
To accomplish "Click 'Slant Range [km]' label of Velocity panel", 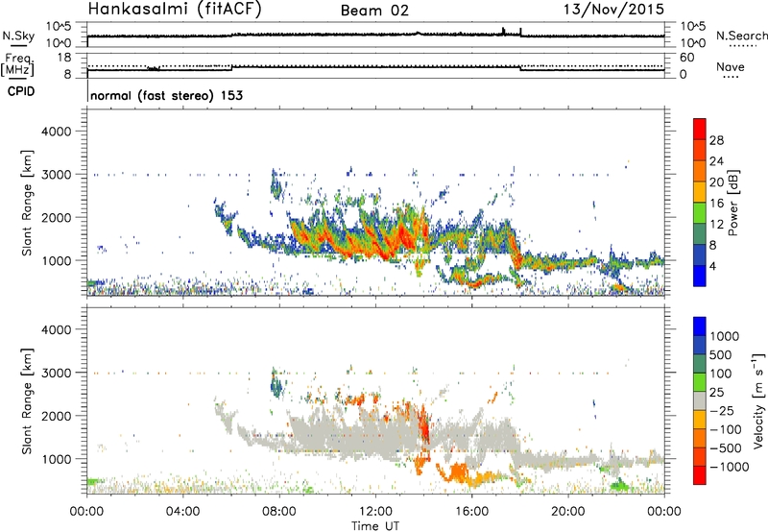I will tap(27, 400).
